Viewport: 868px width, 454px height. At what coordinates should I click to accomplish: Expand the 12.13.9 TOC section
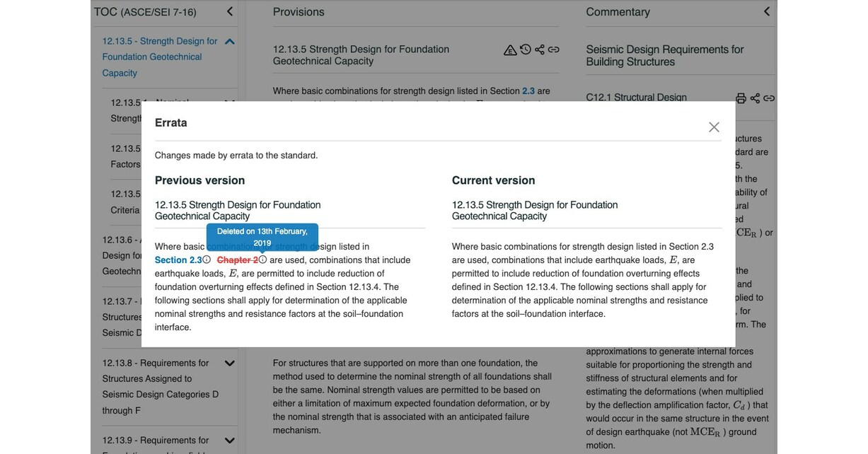(x=229, y=441)
